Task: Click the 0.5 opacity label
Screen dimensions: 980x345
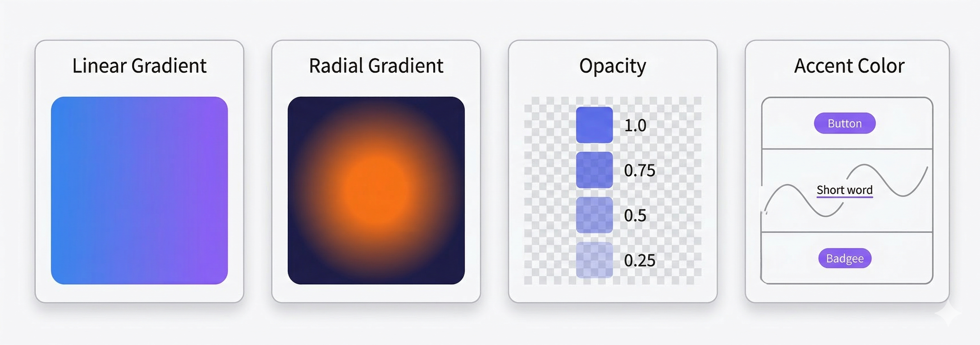Action: 635,215
